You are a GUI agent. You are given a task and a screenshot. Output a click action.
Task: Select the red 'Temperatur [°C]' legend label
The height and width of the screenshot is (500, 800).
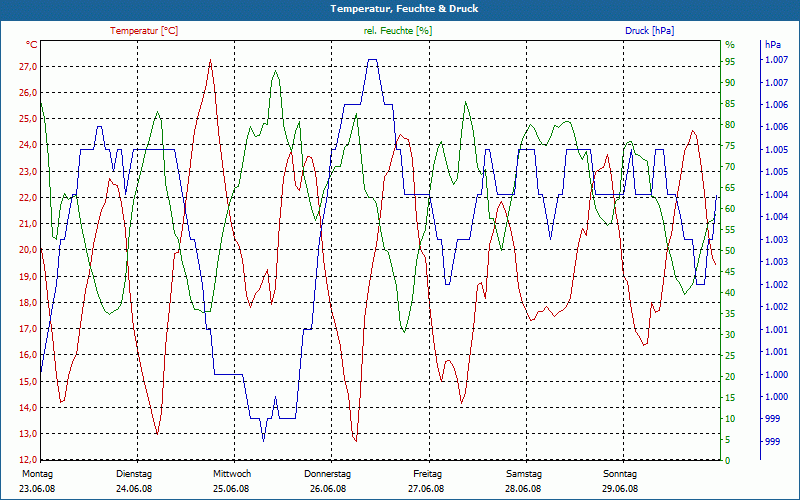click(144, 31)
